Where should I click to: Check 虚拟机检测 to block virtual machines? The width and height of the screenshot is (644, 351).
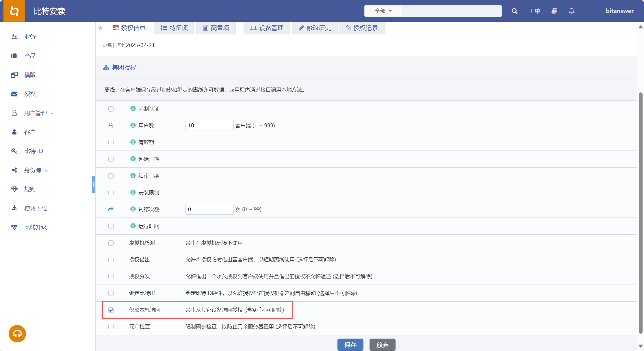(x=111, y=243)
